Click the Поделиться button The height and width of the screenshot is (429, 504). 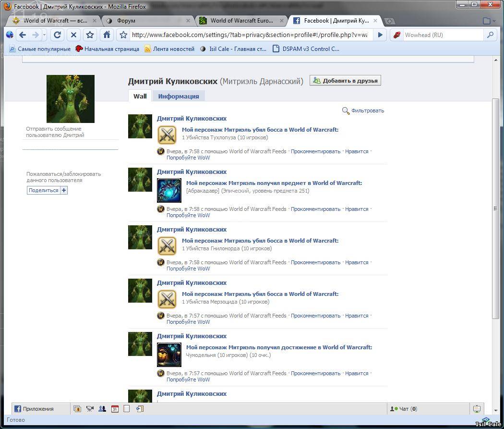(44, 190)
